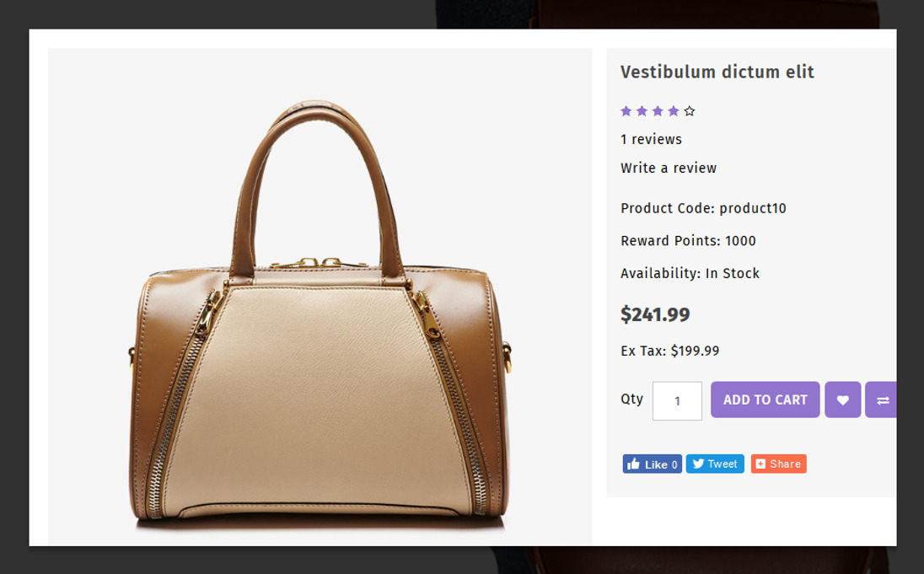Viewport: 924px width, 574px height.
Task: Select the first rating star
Action: pos(626,111)
